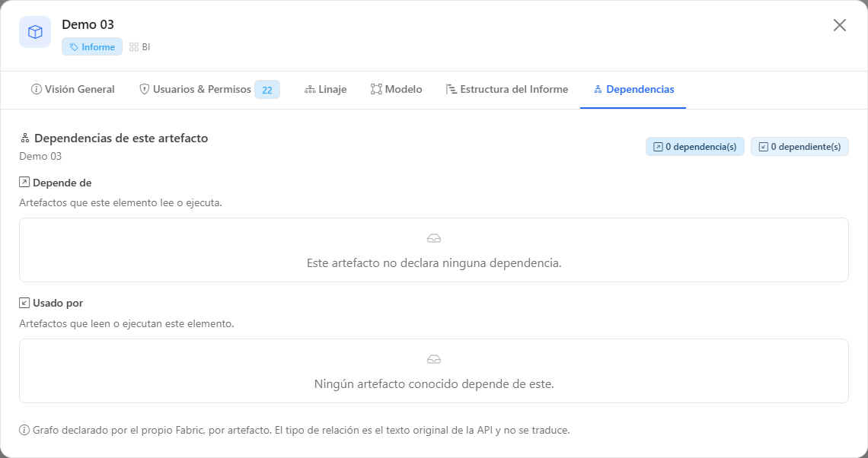Click the shield icon on Usuarios & Permisos tab
868x458 pixels.
144,89
